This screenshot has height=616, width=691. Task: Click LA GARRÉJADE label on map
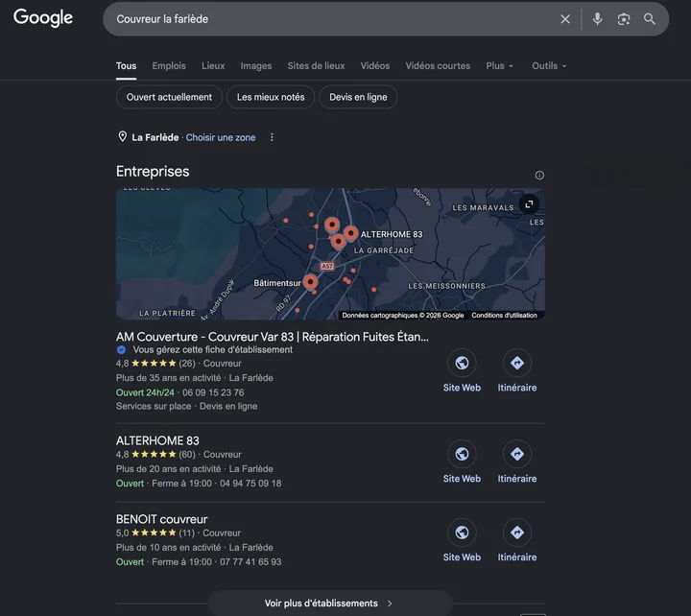tap(384, 250)
